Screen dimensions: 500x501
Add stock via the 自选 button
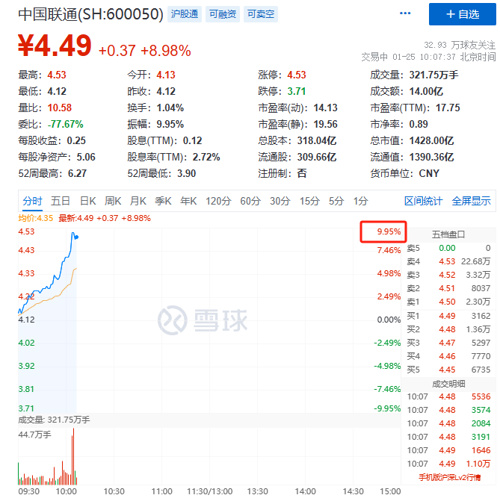(462, 14)
